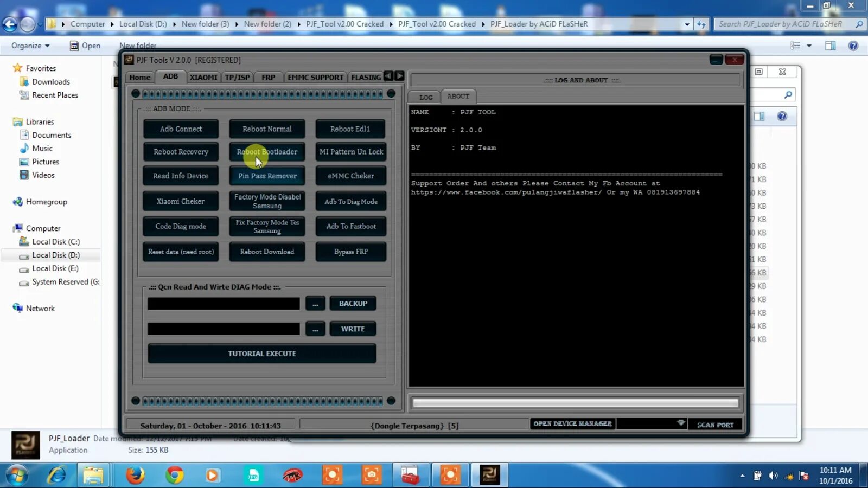Click the Explorer Back navigation arrow
The image size is (868, 488).
click(10, 24)
